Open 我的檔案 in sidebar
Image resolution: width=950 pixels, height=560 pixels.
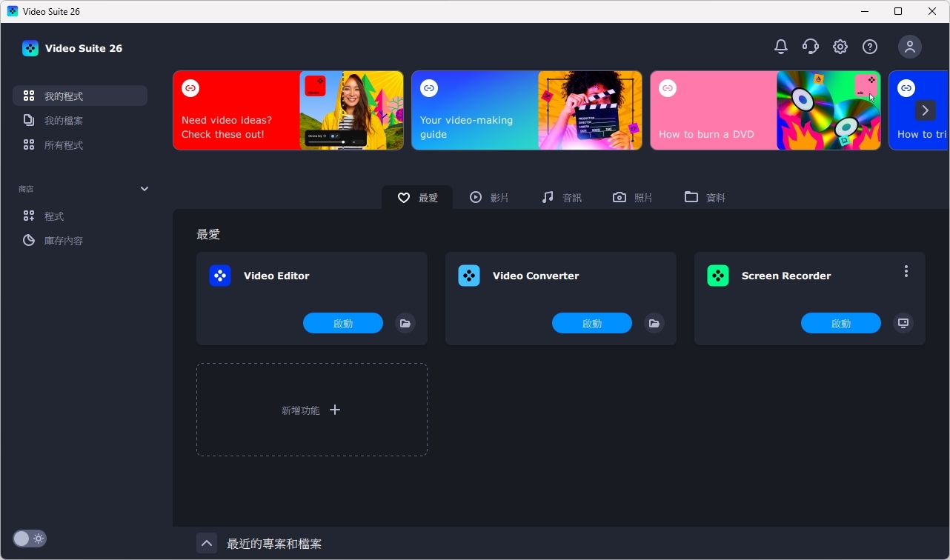[80, 120]
